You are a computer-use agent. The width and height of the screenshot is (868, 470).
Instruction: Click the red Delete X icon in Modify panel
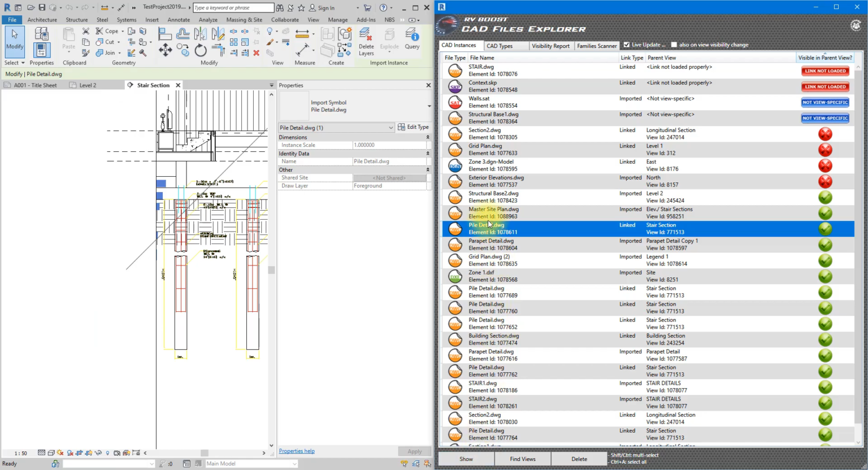(256, 53)
